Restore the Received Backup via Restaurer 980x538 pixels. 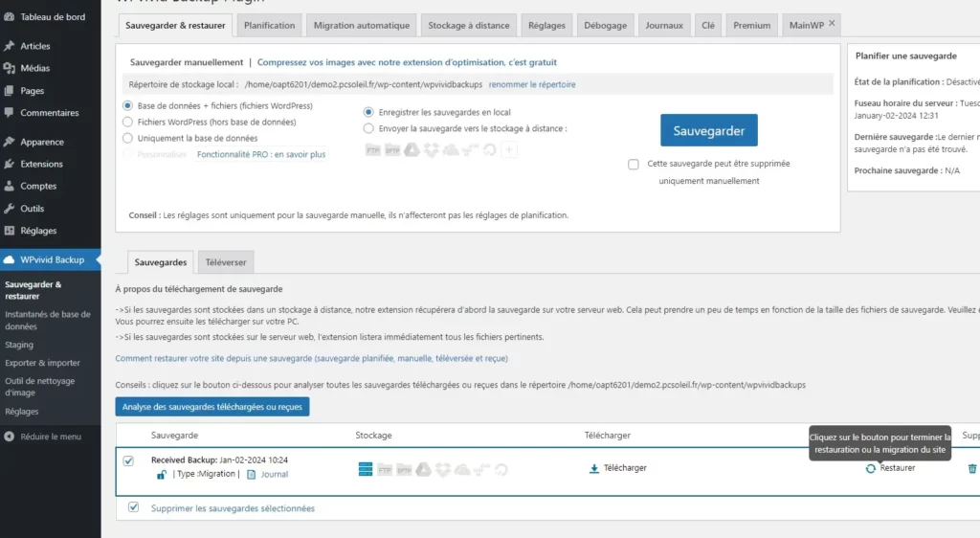(891, 468)
